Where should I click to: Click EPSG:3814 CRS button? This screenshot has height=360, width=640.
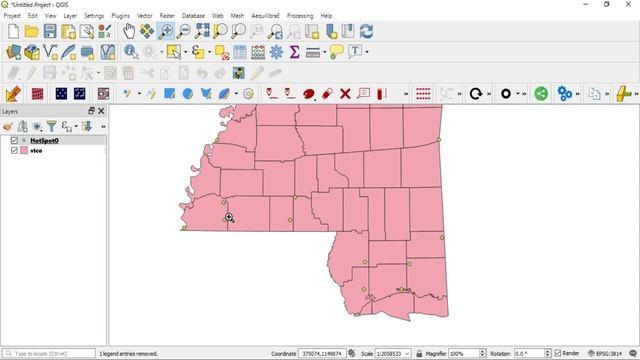pos(605,353)
